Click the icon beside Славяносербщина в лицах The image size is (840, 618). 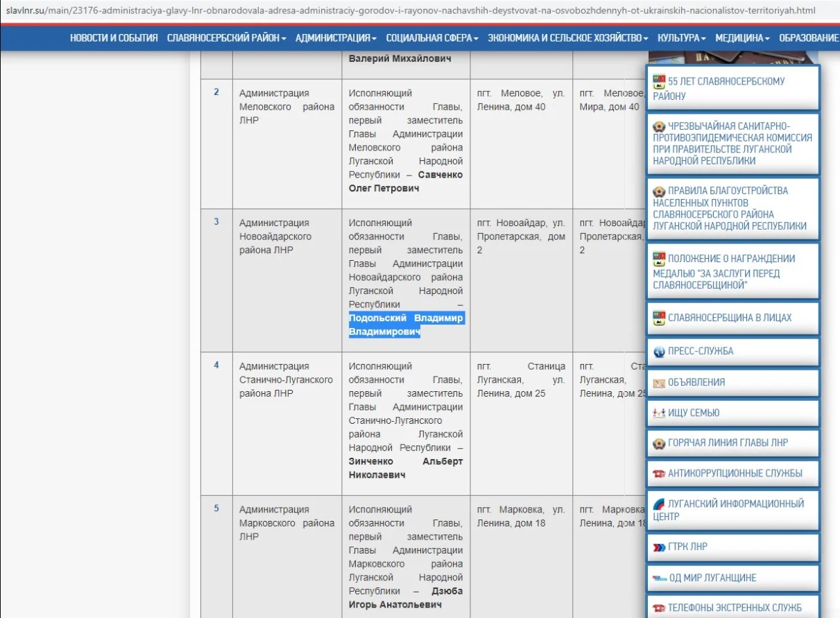[659, 318]
